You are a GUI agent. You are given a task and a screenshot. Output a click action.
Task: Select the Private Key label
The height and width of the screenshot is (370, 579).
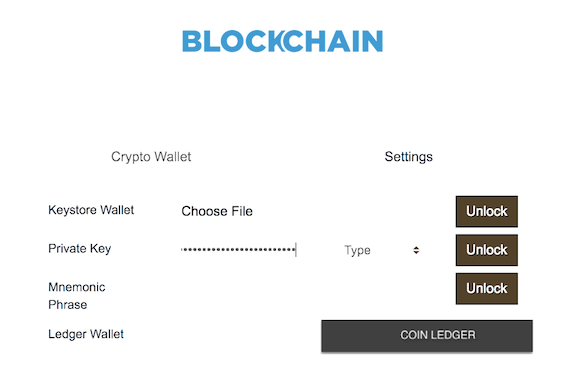(x=79, y=249)
